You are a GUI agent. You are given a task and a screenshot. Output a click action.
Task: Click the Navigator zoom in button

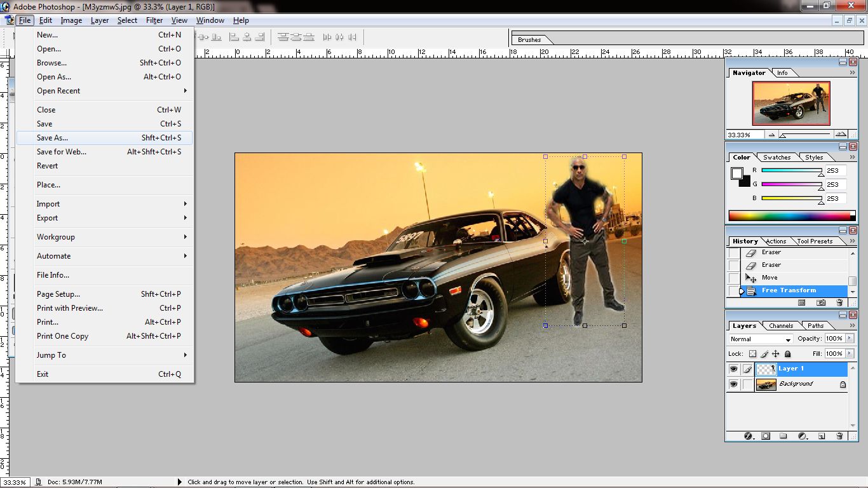click(x=841, y=134)
